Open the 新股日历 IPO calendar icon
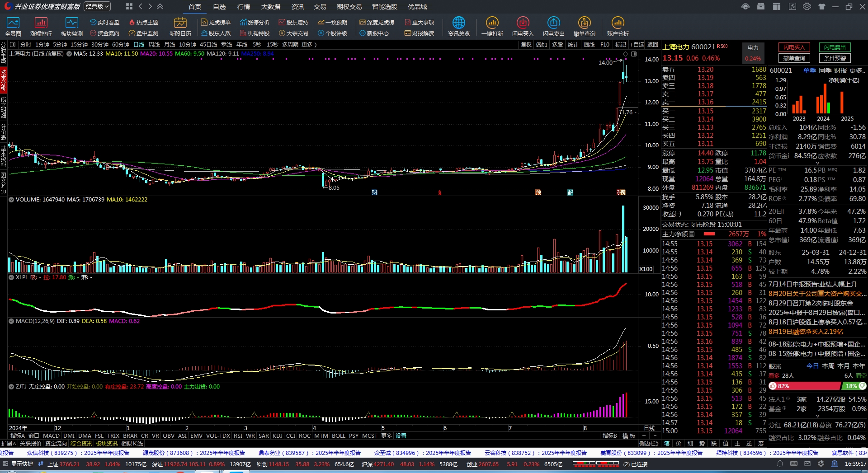Viewport: 868px width, 473px height. point(180,27)
